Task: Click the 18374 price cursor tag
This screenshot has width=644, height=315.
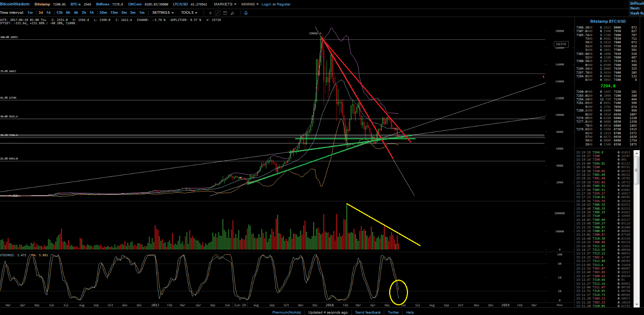Action: [x=561, y=44]
